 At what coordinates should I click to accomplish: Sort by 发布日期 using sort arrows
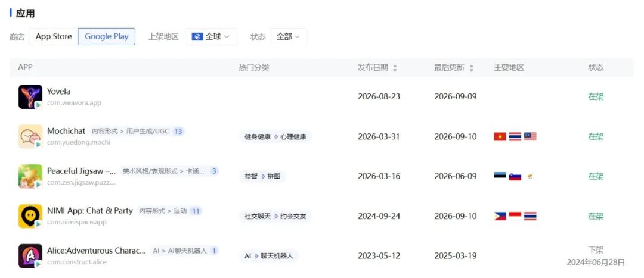(395, 68)
